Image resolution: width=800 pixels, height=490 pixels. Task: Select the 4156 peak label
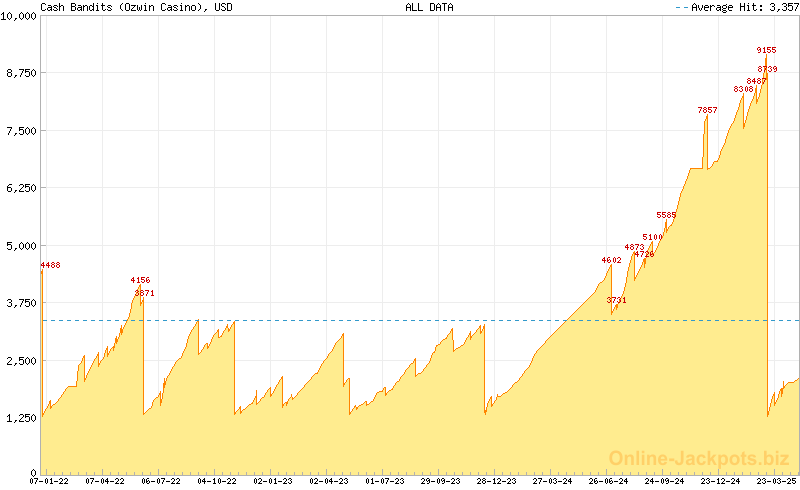141,280
